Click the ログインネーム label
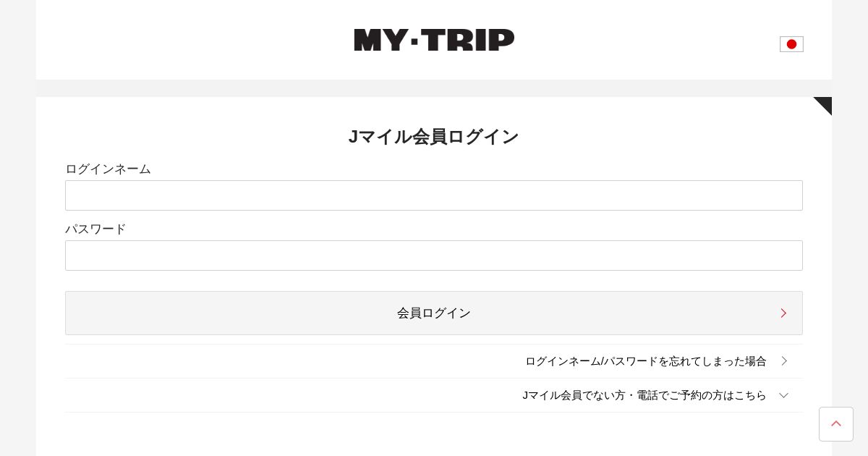Screen dimensions: 868x456 pos(108,169)
